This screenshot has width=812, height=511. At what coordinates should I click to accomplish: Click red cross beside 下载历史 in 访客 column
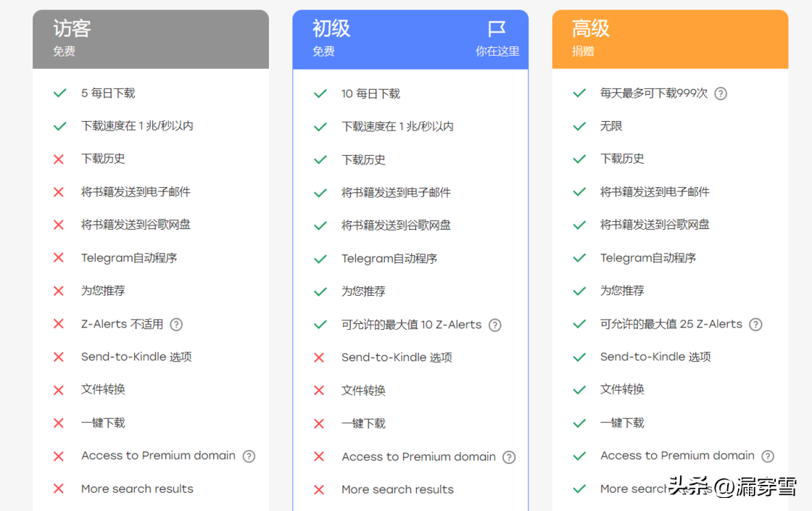click(x=59, y=159)
